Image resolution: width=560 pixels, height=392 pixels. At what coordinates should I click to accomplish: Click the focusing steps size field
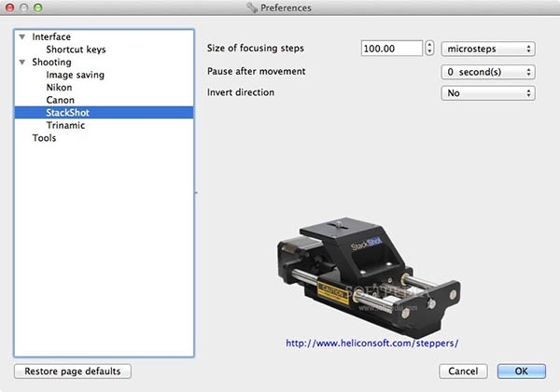(390, 49)
